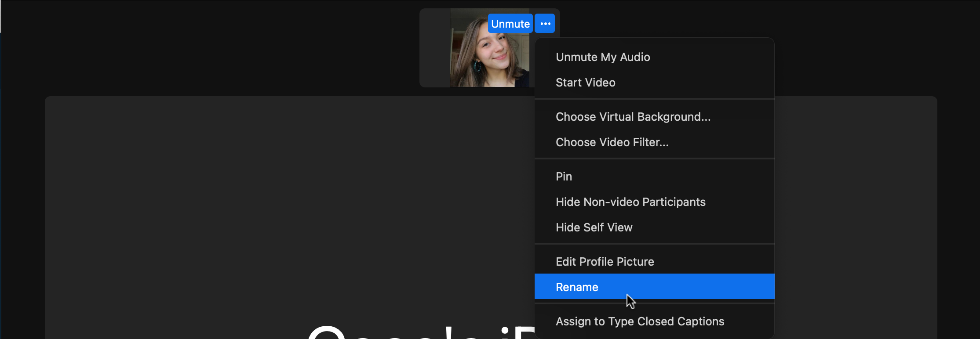
Task: Click Hide Non-video Participants
Action: (x=654, y=202)
